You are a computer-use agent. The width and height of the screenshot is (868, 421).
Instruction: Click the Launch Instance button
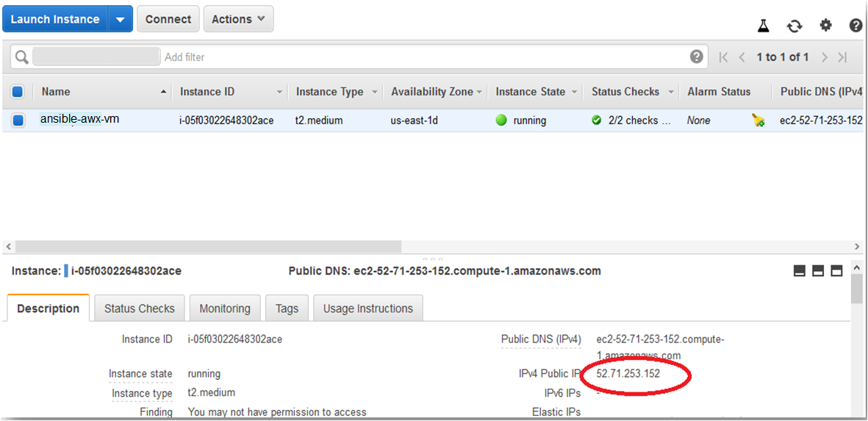55,19
